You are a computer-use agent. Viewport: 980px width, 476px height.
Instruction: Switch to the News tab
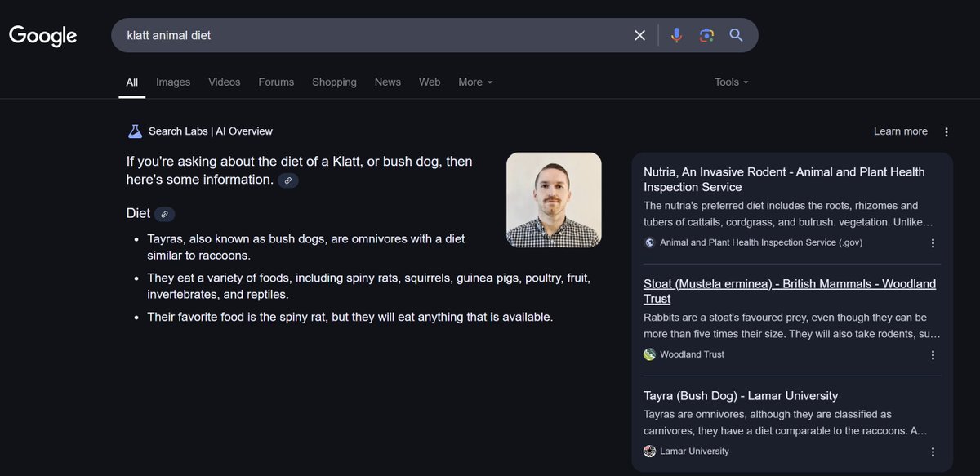click(388, 82)
